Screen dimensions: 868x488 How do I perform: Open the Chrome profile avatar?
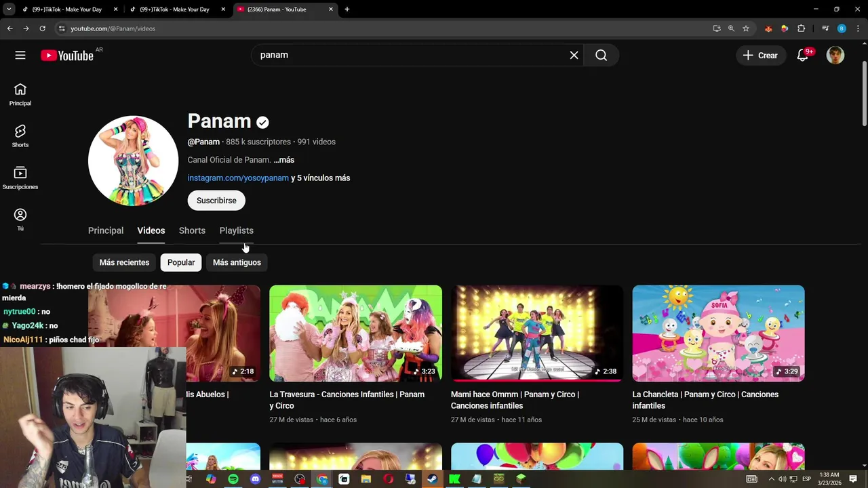pos(842,28)
